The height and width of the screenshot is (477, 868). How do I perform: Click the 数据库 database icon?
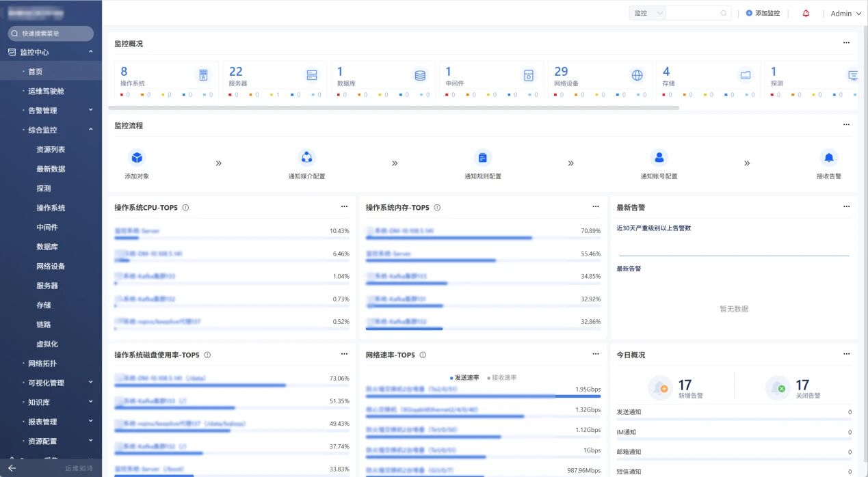point(420,75)
